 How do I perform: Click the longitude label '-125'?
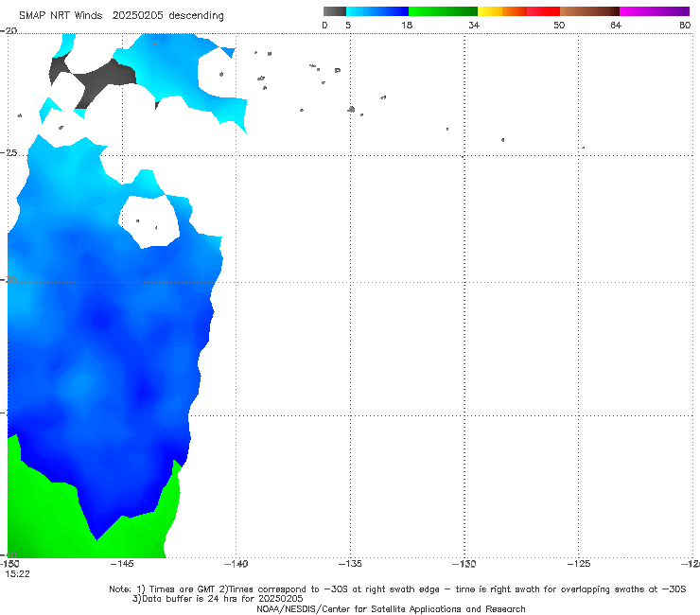point(579,564)
